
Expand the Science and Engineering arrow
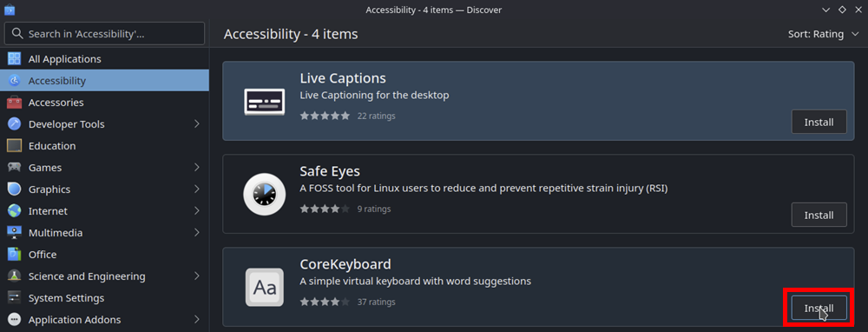pos(197,276)
